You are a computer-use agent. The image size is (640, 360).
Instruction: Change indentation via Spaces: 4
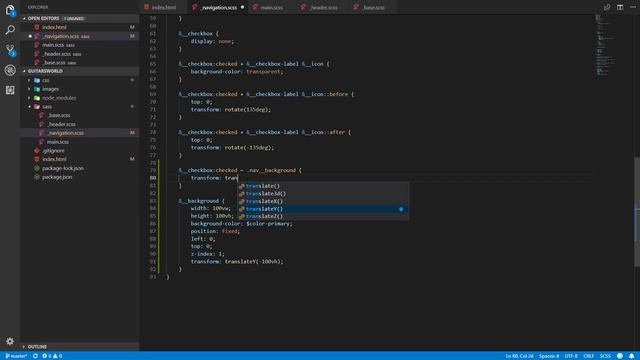[549, 356]
